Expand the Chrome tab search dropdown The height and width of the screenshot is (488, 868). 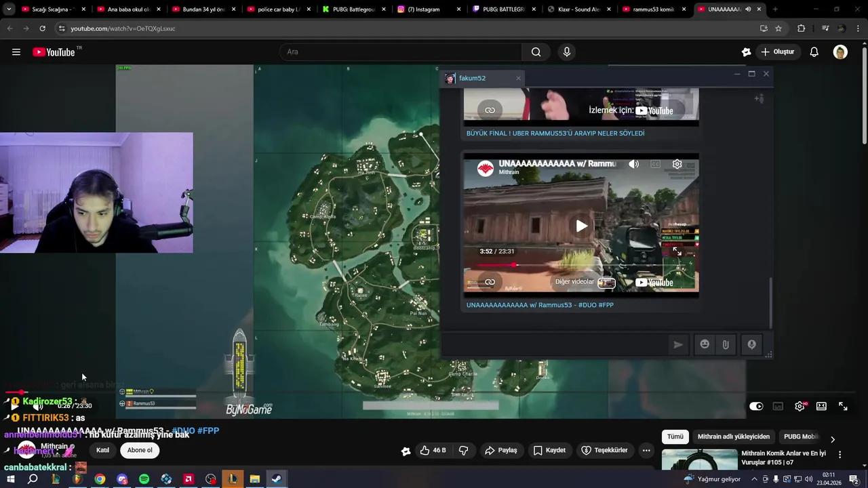coord(9,9)
